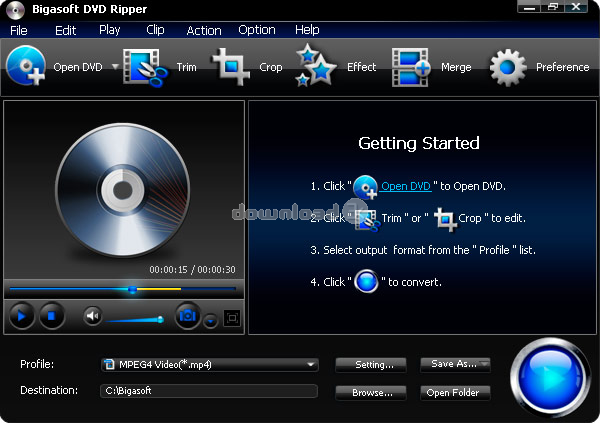This screenshot has width=600, height=423.
Task: Click the time readout 00:00:15 / 00:00:30
Action: tap(192, 270)
